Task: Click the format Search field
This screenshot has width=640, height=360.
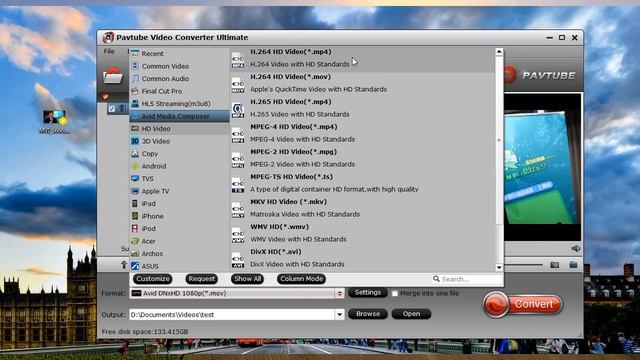Action: point(467,279)
